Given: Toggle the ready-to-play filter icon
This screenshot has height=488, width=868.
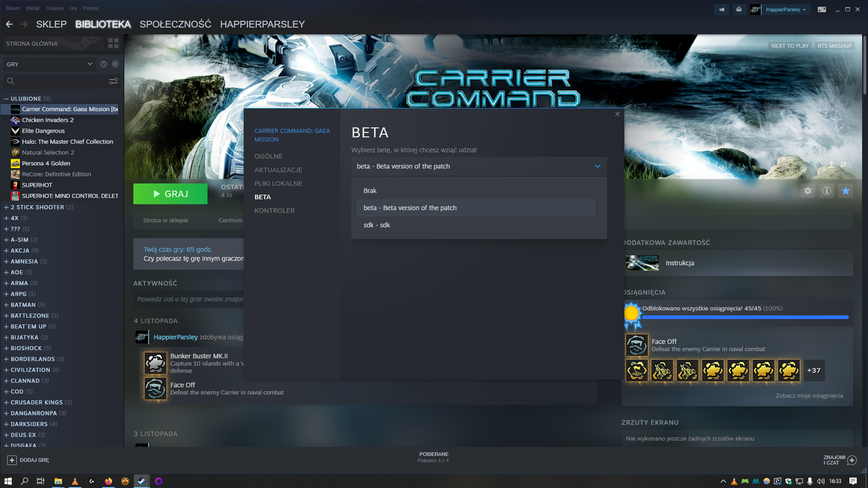Looking at the screenshot, I should pos(115,64).
